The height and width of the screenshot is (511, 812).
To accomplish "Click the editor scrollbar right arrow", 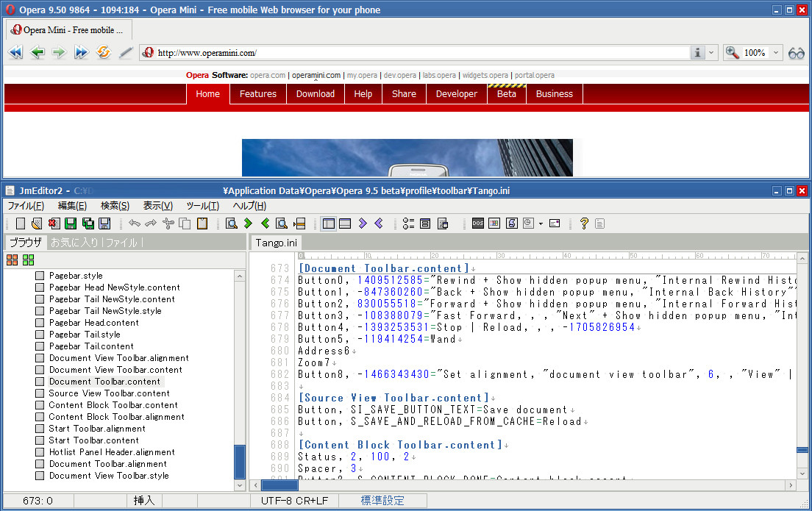I will tap(790, 485).
